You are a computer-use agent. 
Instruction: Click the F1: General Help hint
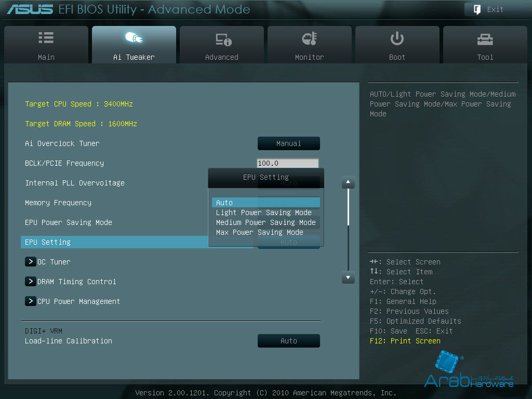pyautogui.click(x=403, y=301)
